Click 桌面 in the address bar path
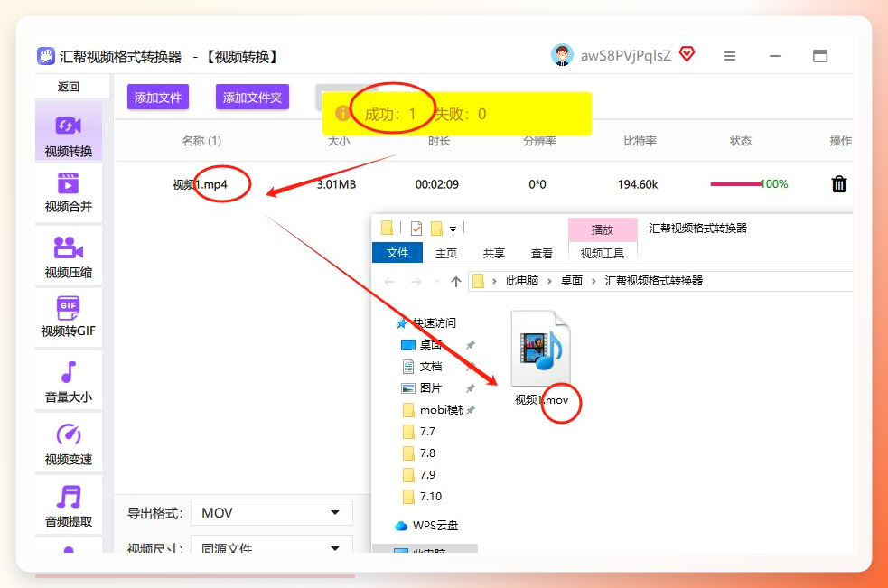This screenshot has width=888, height=588. [x=572, y=280]
